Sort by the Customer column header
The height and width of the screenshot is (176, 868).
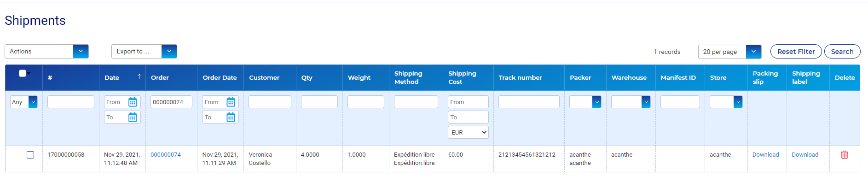tap(264, 77)
